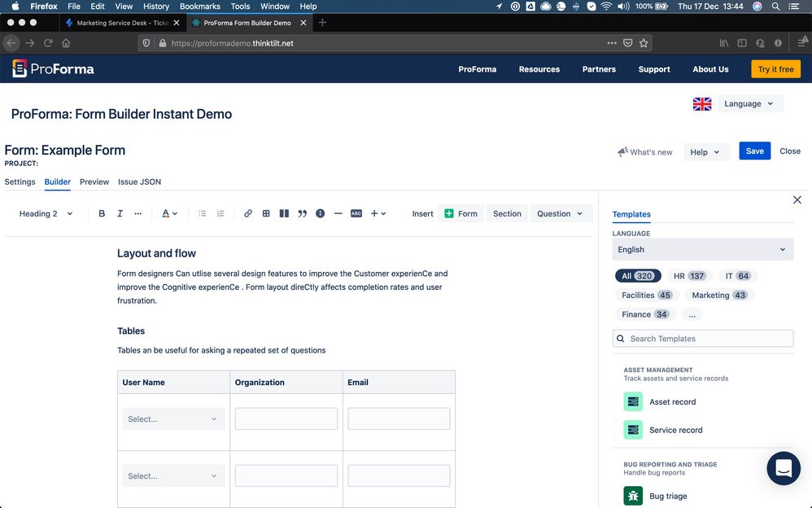The height and width of the screenshot is (508, 812).
Task: Open the About Us nav link
Action: click(x=710, y=69)
